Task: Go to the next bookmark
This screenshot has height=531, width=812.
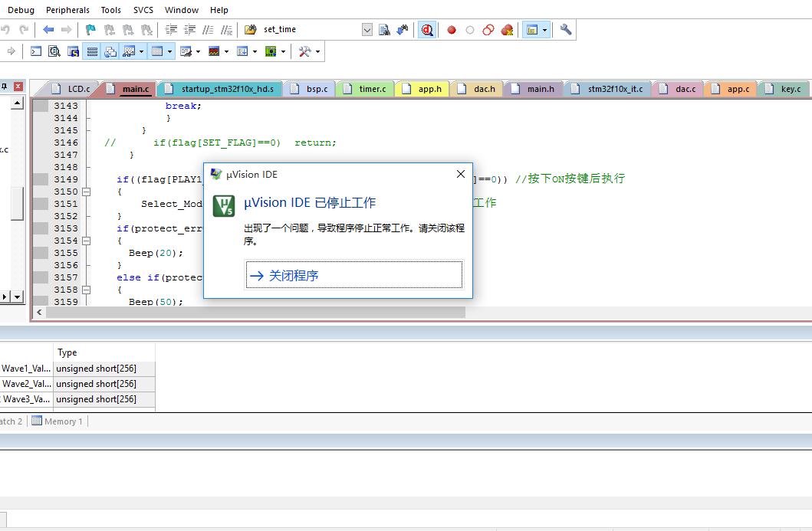Action: (128, 29)
